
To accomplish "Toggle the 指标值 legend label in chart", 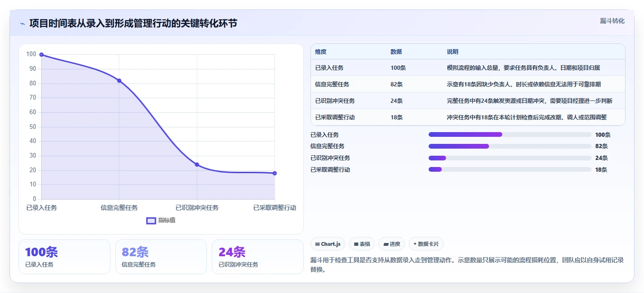I will (167, 220).
